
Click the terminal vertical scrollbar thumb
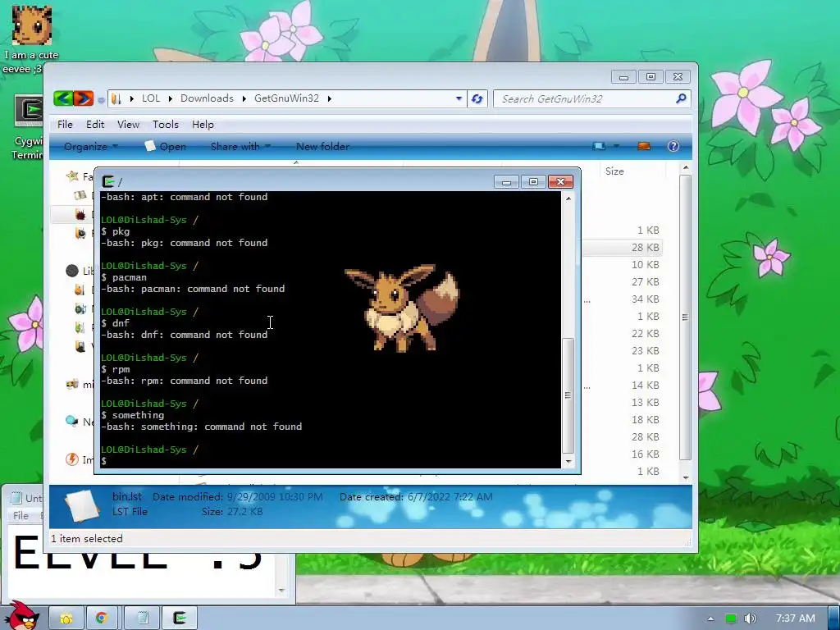coord(568,395)
